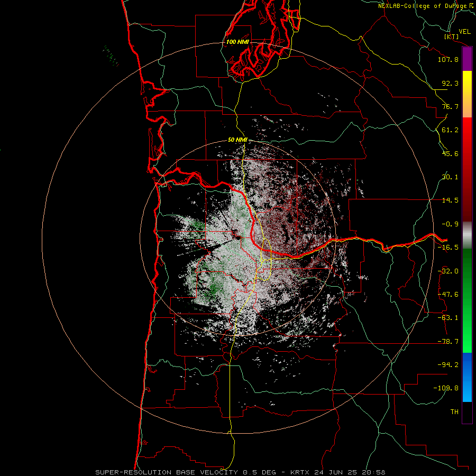The image size is (476, 476).
Task: Click the [KT] units label
Action: 452,36
